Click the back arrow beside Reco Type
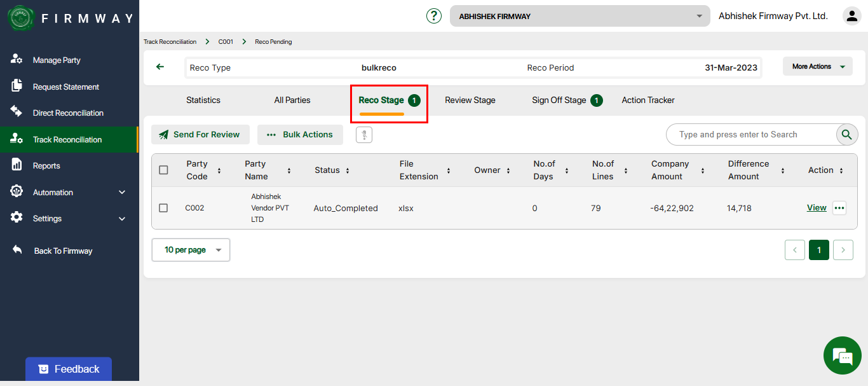868x386 pixels. [160, 67]
